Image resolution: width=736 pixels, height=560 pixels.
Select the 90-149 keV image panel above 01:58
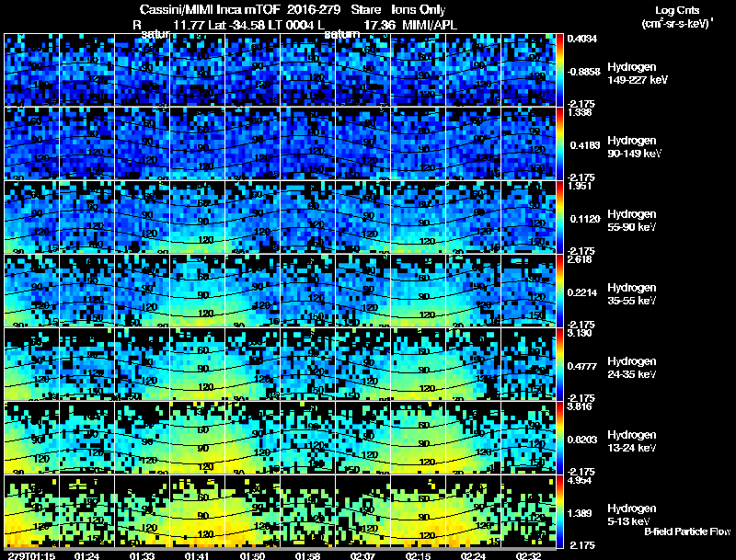(x=308, y=143)
